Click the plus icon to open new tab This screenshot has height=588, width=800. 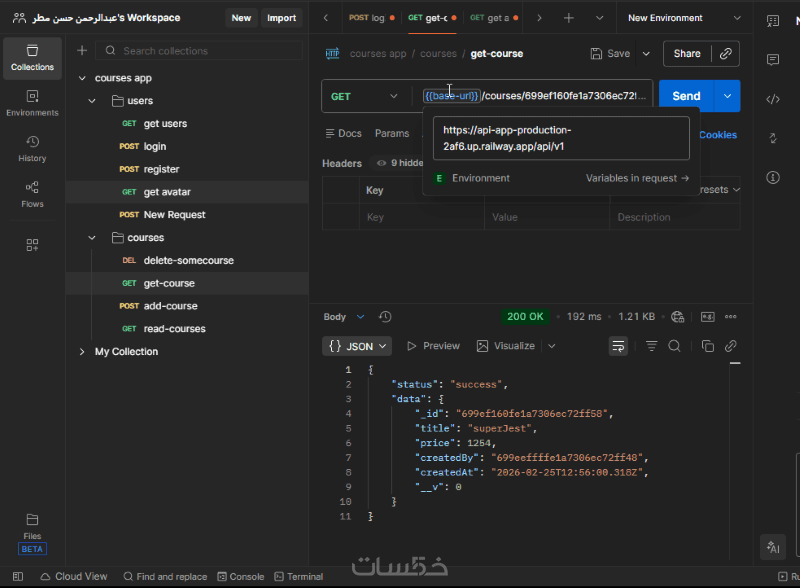[x=568, y=18]
